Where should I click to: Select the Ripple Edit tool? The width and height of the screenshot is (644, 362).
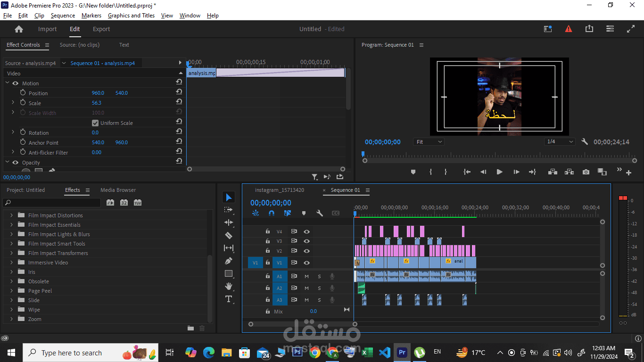point(229,222)
